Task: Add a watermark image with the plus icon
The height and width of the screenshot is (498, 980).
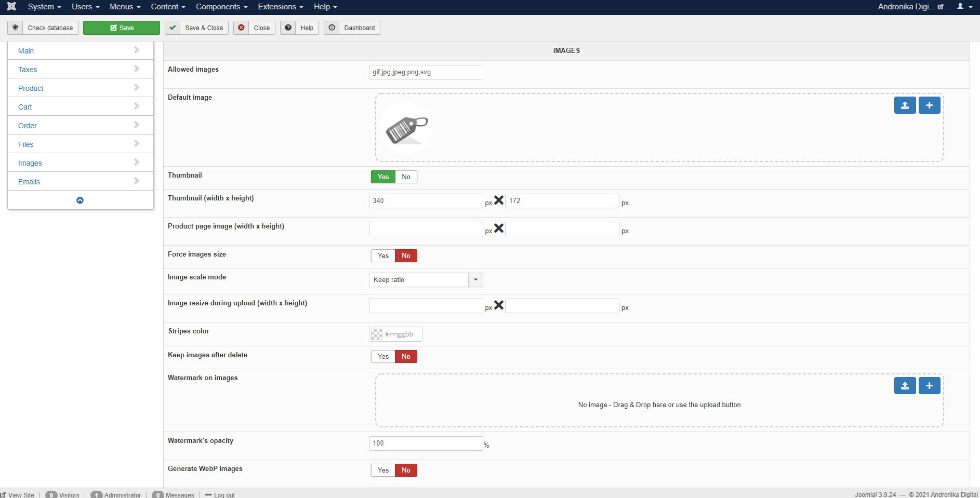Action: tap(929, 385)
